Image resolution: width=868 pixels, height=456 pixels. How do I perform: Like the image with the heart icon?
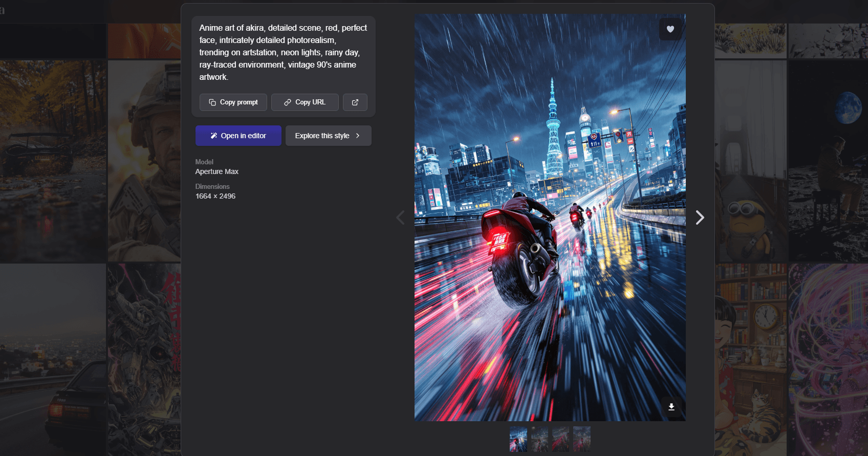670,29
